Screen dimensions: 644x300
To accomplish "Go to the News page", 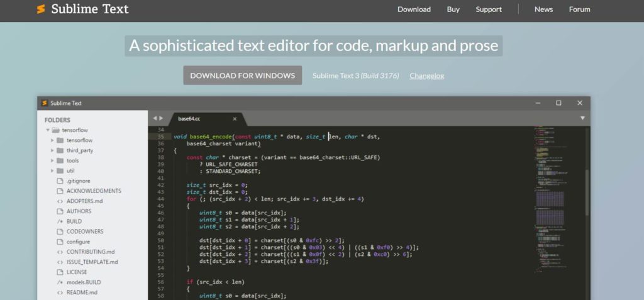I will [x=543, y=9].
